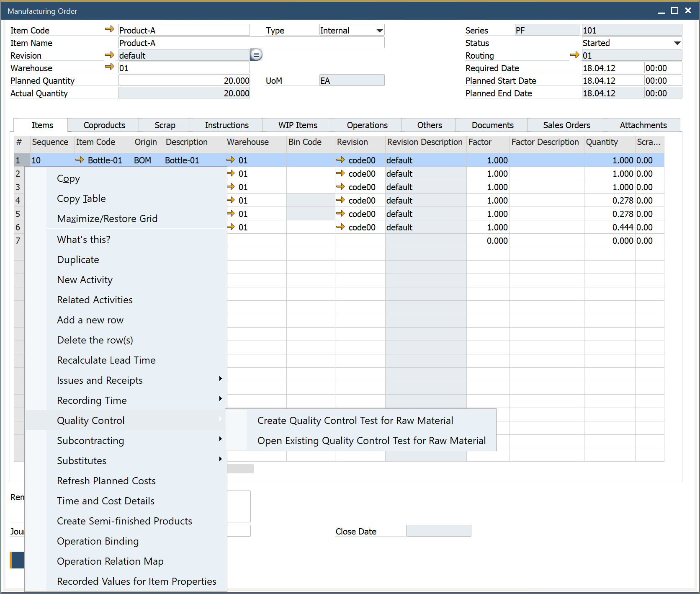Click revision code00 link arrow in row 6

click(340, 227)
